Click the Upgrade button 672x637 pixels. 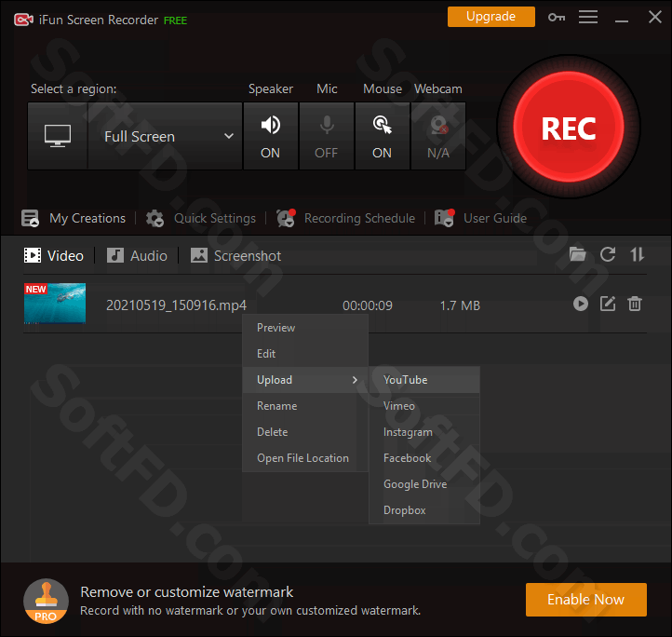click(491, 17)
